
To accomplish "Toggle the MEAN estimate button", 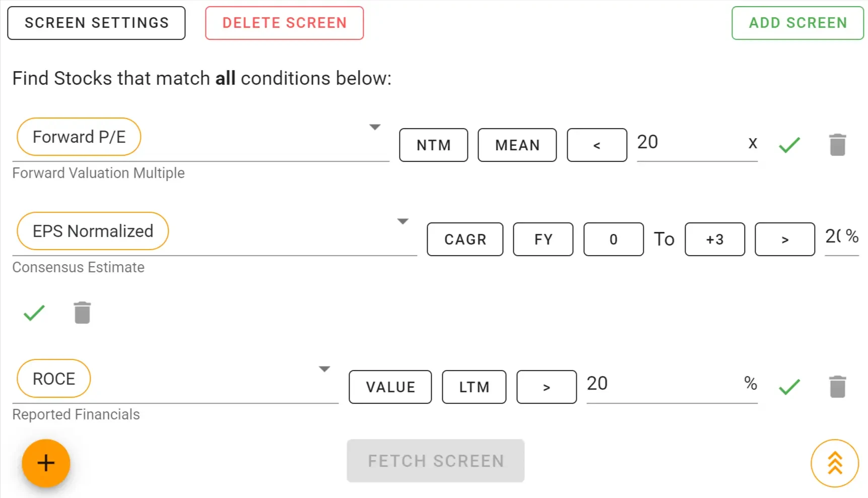I will pyautogui.click(x=517, y=145).
